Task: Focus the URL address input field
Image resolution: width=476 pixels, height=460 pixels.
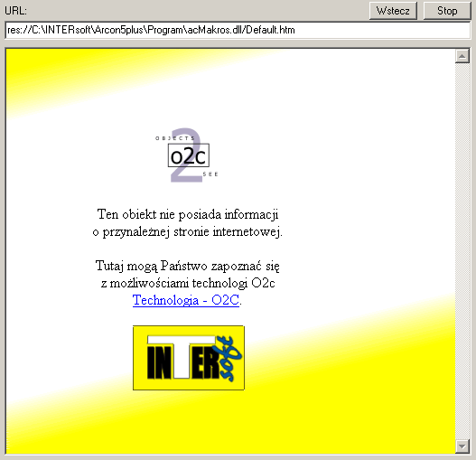Action: [238, 30]
